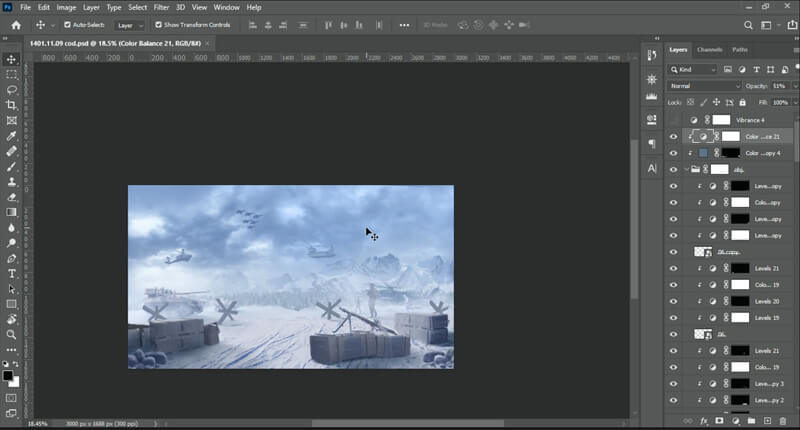Click the foreground color swatch

pos(8,376)
